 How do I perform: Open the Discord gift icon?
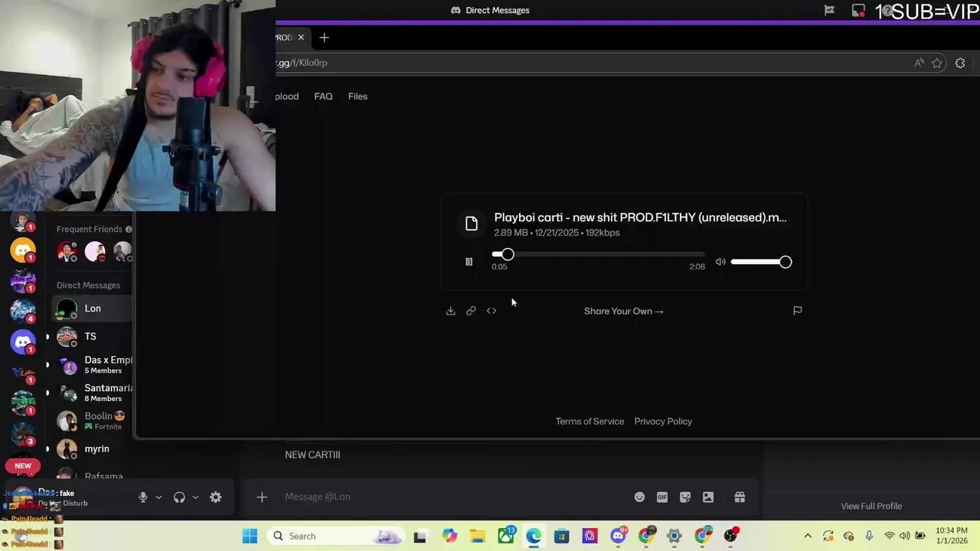[740, 497]
